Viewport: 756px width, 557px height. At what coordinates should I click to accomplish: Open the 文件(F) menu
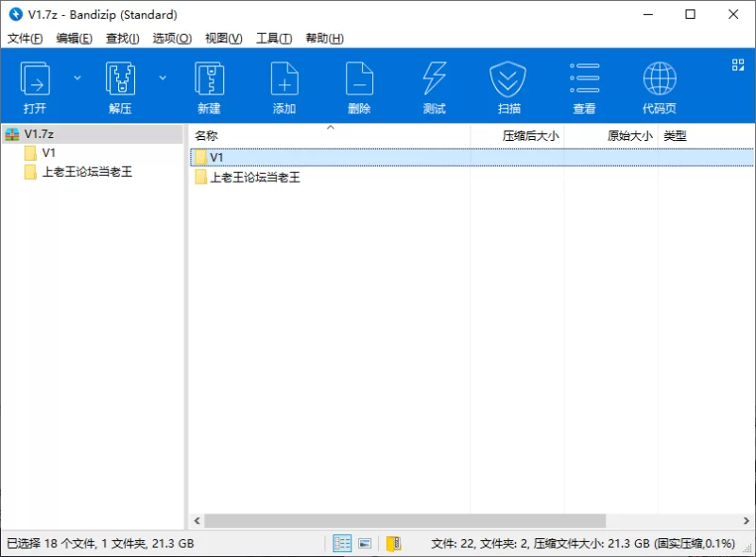tap(26, 38)
